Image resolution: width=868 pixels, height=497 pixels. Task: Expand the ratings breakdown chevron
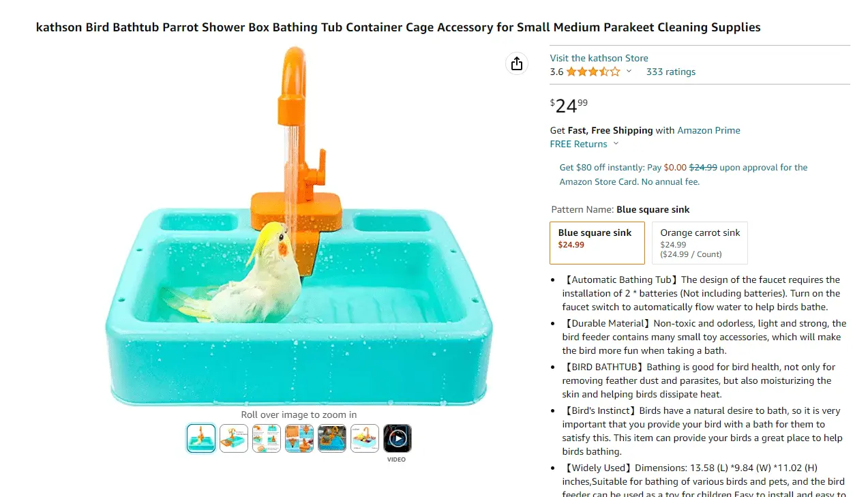coord(629,72)
